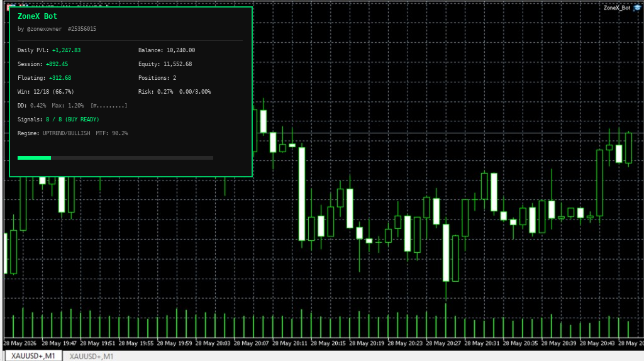Click the '28 May 20:31' time label
644x361 pixels.
point(482,343)
